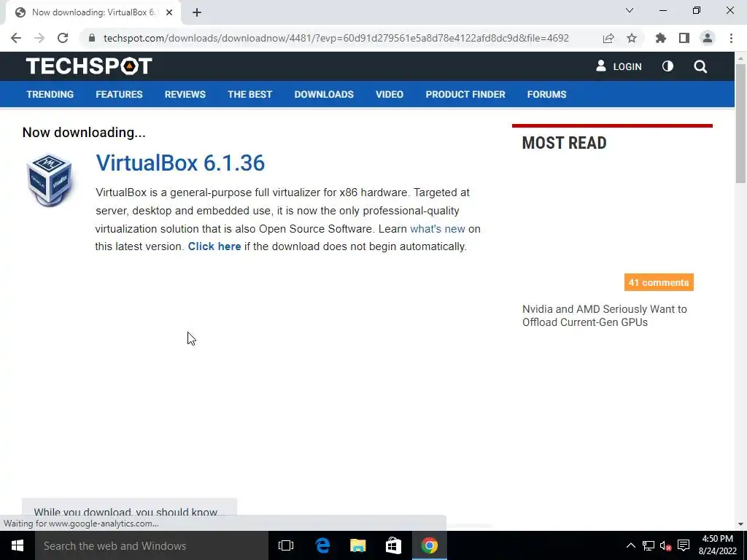The image size is (747, 560).
Task: Open TechSpot site search magnifier
Action: pos(700,66)
